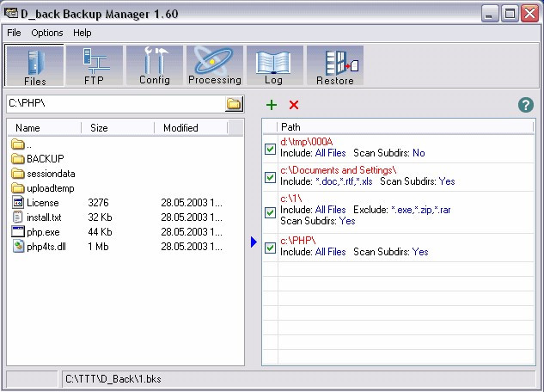Click the D_back application title icon
This screenshot has width=544, height=392.
(11, 14)
